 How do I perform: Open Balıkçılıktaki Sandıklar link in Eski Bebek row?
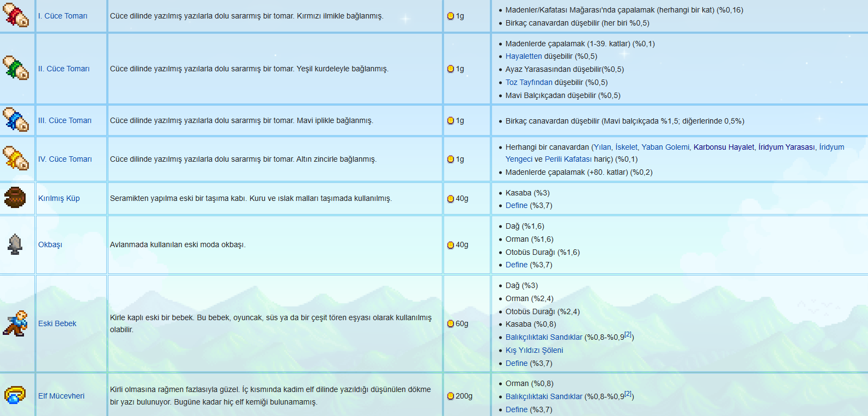[544, 337]
